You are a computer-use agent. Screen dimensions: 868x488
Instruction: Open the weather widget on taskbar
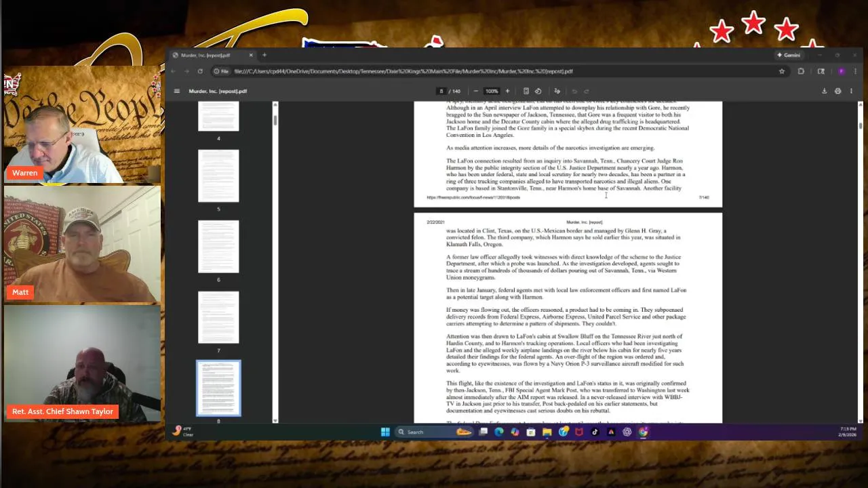pos(182,431)
